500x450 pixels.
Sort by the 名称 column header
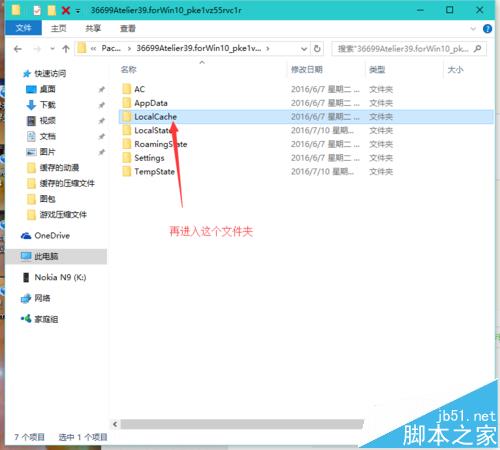coord(129,69)
